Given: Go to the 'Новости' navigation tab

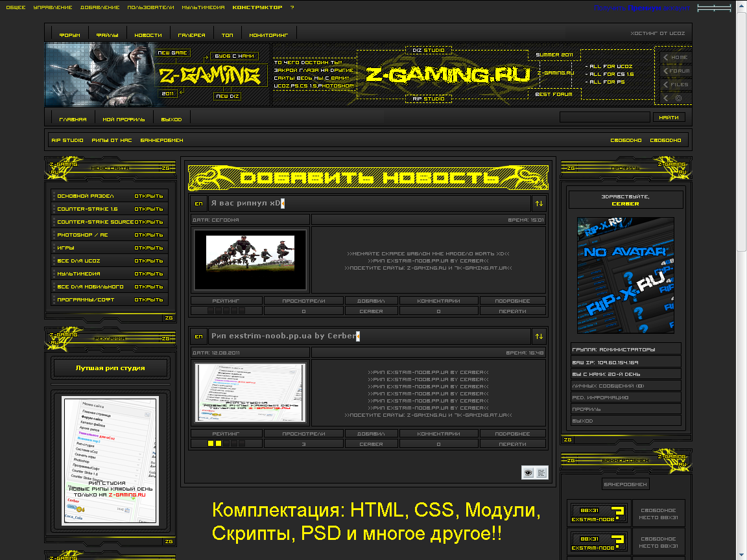Looking at the screenshot, I should (x=148, y=35).
